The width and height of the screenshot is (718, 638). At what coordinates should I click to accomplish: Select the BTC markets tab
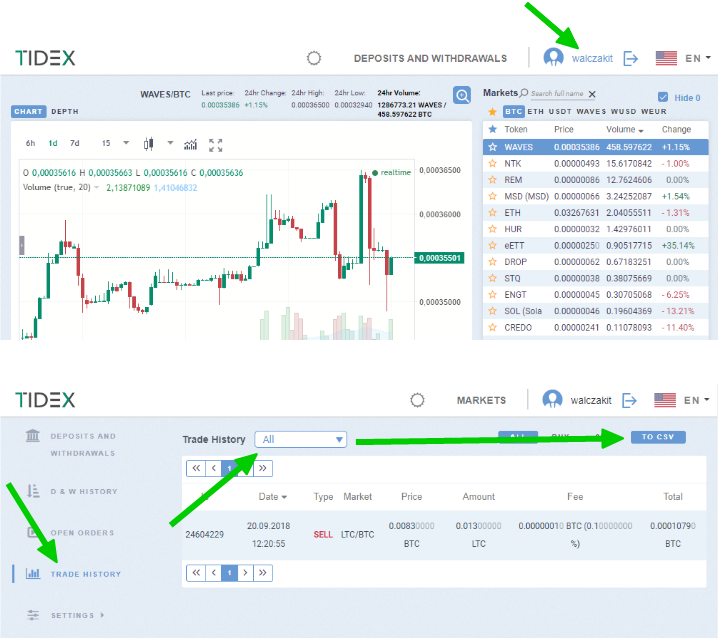(x=513, y=111)
